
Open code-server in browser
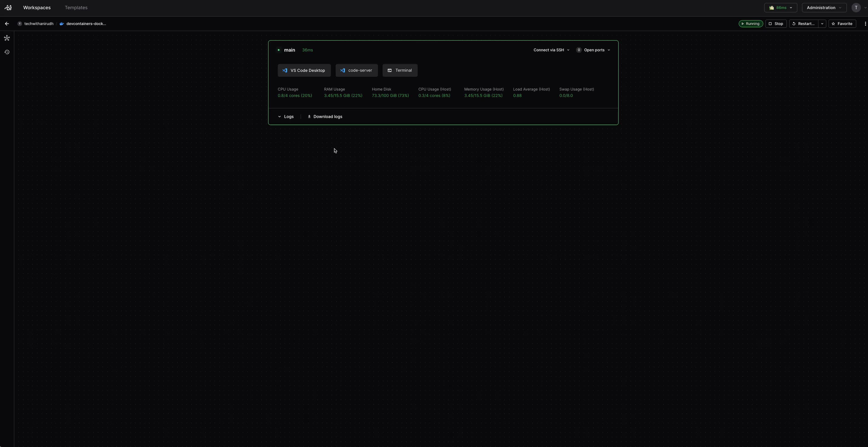356,71
